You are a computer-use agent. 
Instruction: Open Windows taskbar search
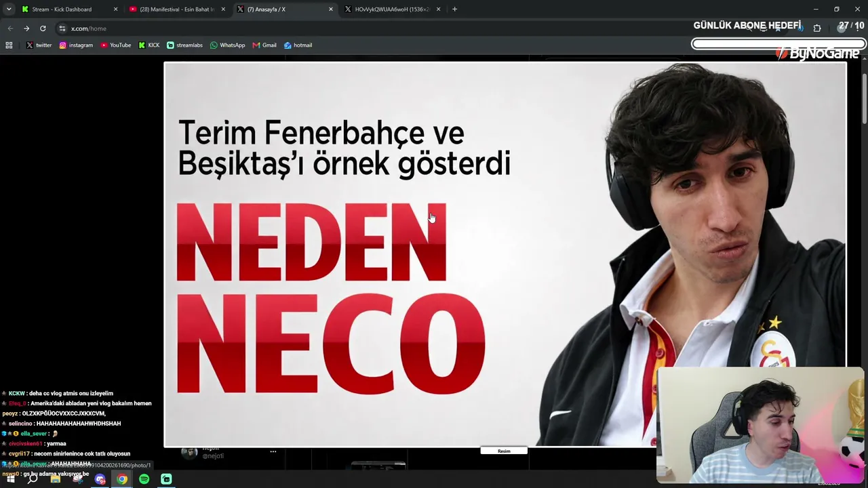pyautogui.click(x=33, y=479)
